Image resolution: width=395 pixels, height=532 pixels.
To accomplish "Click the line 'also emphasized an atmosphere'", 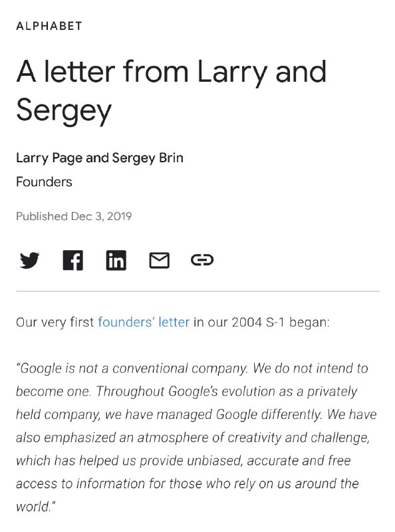I will click(193, 438).
